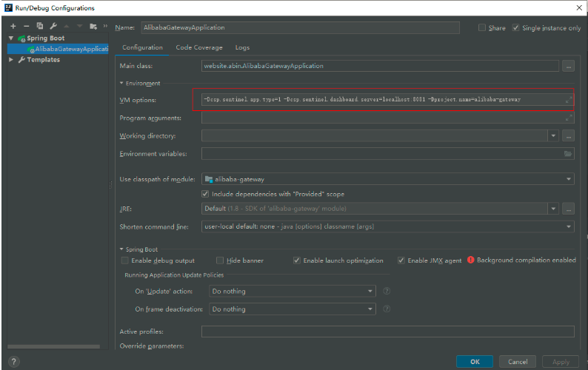The height and width of the screenshot is (370, 588).
Task: Toggle Enable launch optimization checkbox
Action: (297, 260)
